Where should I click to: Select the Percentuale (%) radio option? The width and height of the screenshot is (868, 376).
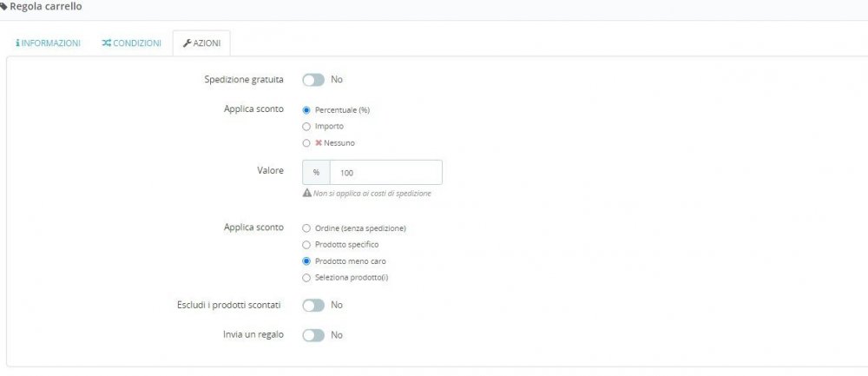tap(306, 109)
